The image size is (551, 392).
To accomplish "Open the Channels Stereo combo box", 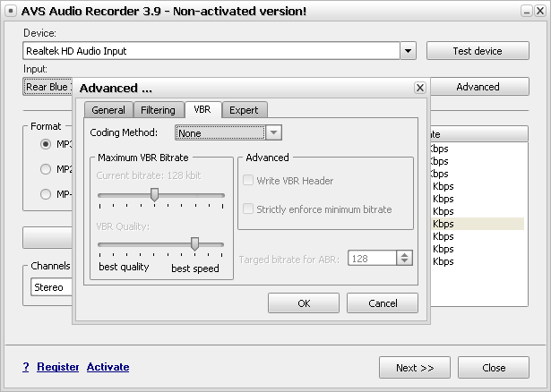I will pyautogui.click(x=51, y=287).
